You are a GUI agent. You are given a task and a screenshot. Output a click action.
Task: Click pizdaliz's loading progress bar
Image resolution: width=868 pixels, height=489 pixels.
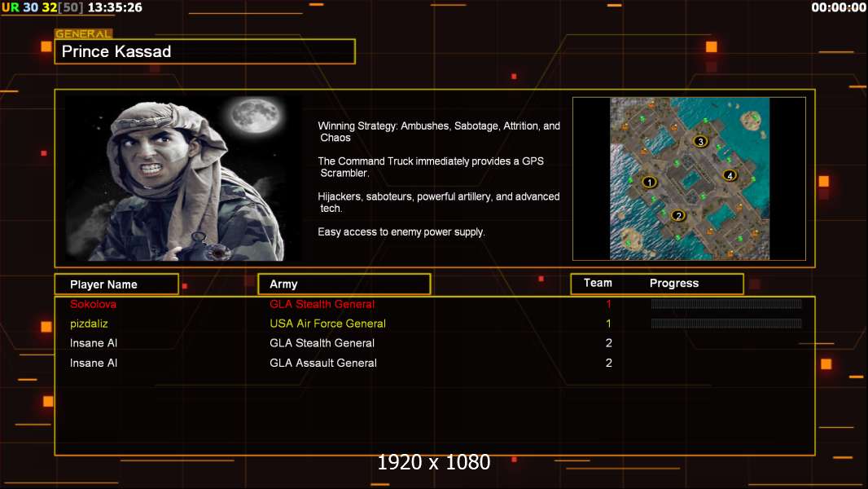(726, 324)
